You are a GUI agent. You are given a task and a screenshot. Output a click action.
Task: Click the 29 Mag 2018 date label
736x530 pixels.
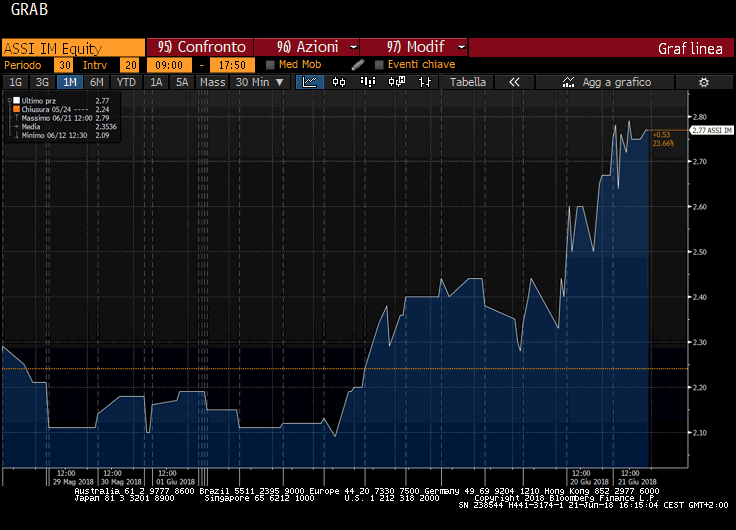[x=73, y=482]
